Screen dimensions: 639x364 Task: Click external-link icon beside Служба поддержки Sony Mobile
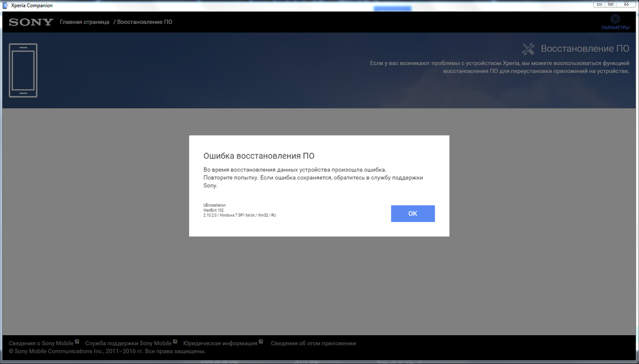175,342
